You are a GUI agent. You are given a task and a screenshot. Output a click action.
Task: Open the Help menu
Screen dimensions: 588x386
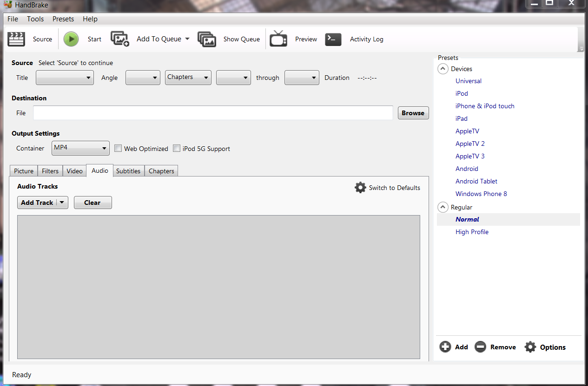(x=90, y=19)
